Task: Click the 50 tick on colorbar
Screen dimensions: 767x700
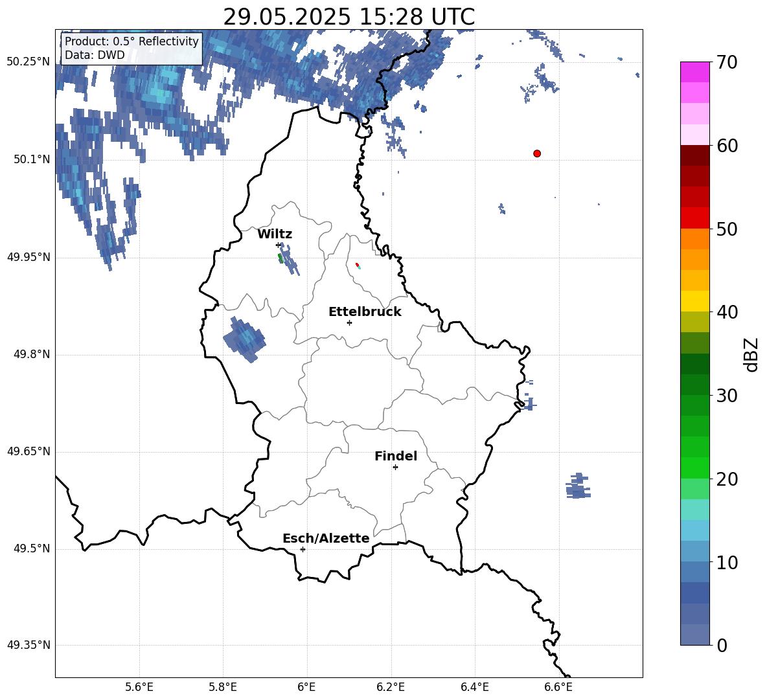Action: coord(727,229)
